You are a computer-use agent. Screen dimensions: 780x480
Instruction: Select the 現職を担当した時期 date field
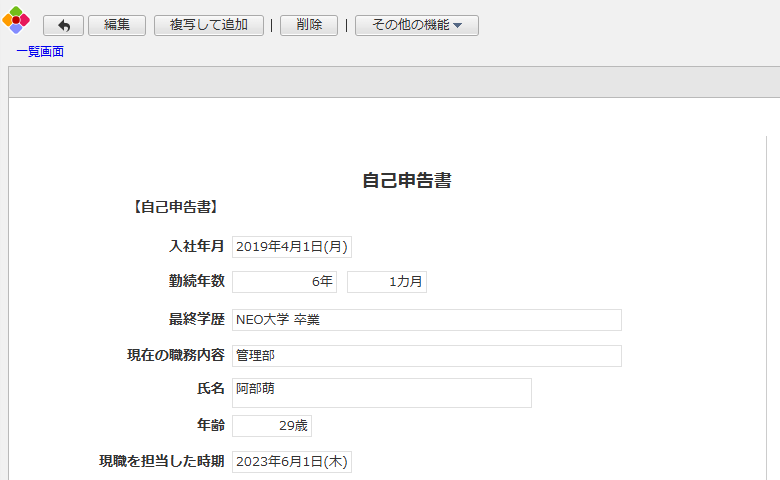291,462
